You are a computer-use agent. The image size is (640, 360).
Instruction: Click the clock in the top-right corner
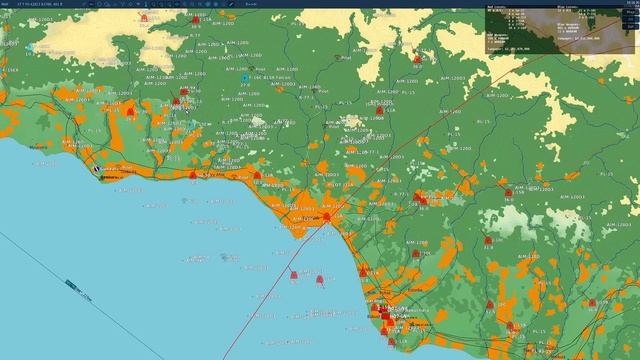coord(633,2)
